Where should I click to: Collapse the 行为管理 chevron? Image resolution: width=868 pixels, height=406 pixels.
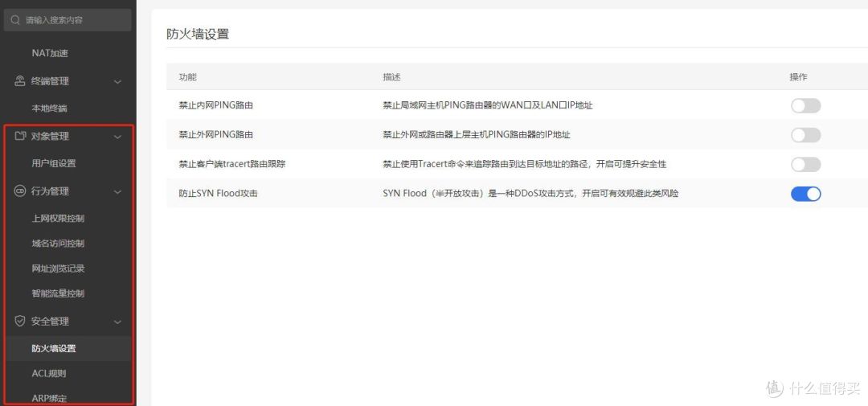click(x=117, y=192)
